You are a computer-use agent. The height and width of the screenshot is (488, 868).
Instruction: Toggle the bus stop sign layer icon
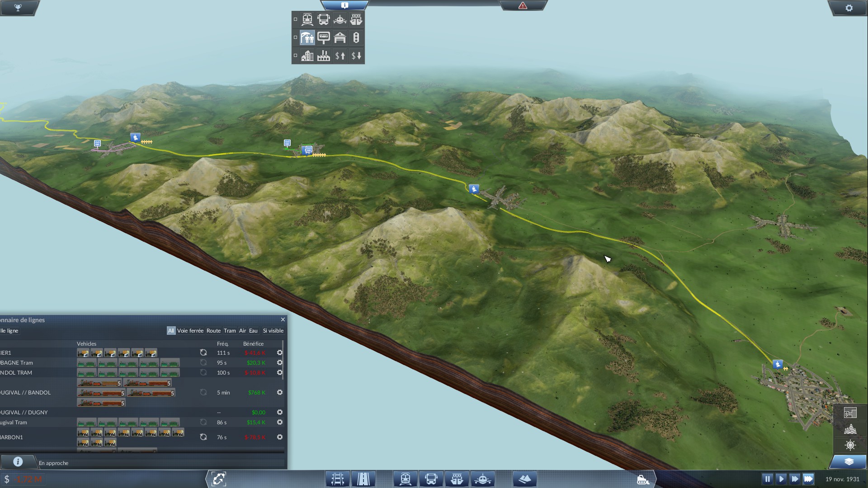pos(324,38)
